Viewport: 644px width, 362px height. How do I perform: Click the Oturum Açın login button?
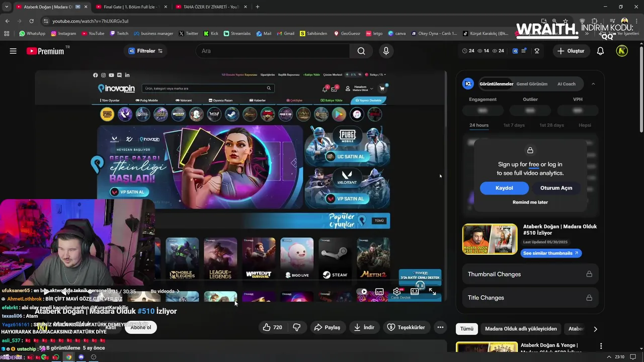tap(556, 188)
